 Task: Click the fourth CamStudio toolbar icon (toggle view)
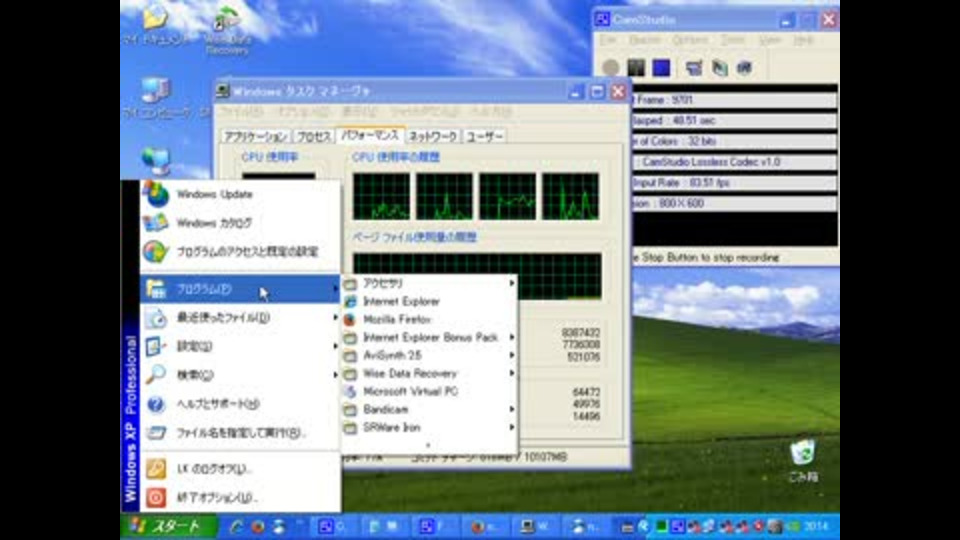[694, 67]
